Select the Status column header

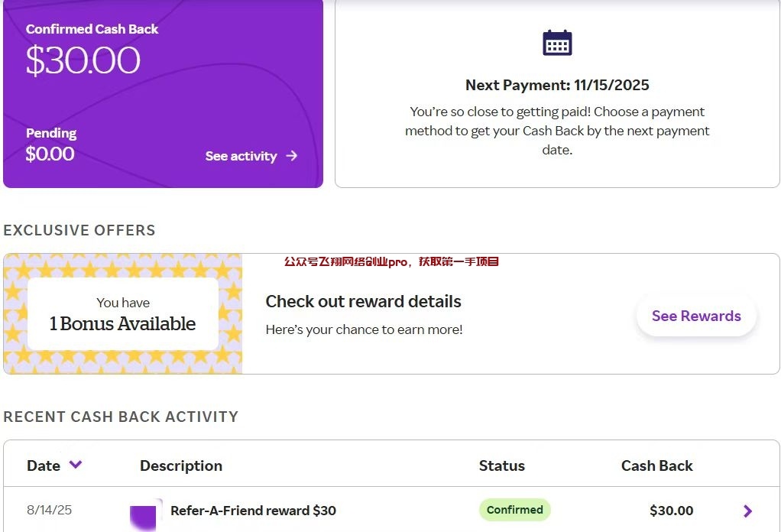501,465
